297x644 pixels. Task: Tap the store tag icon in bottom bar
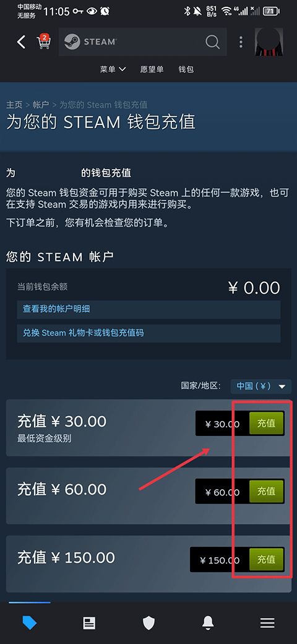coord(30,623)
